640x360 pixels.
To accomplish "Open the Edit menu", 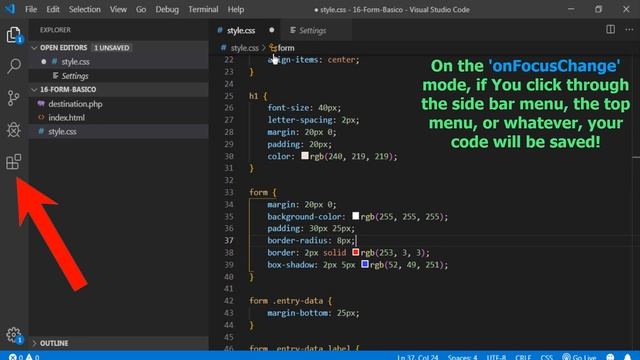I will (53, 9).
